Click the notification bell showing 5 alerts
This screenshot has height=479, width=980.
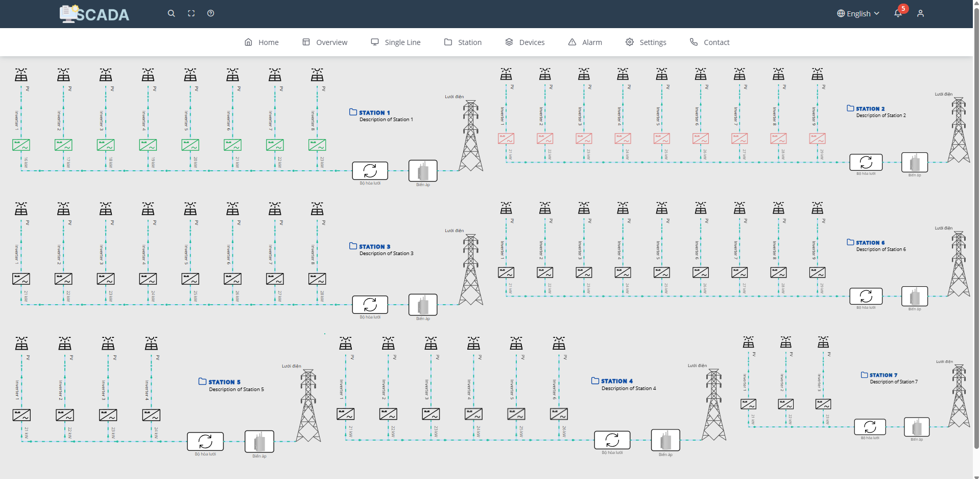(898, 13)
